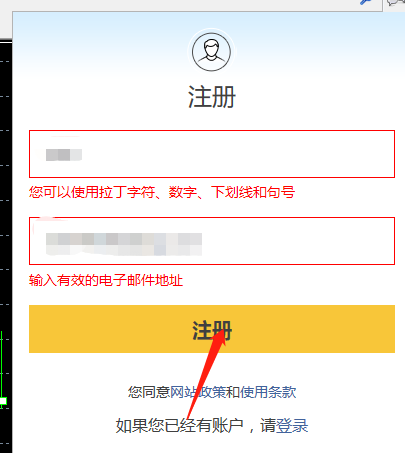
Task: Click the white candle body on the chart
Action: (x=3, y=401)
